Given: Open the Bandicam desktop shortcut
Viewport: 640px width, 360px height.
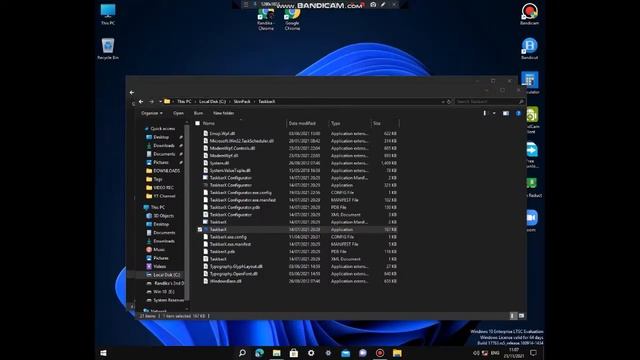Looking at the screenshot, I should (529, 14).
